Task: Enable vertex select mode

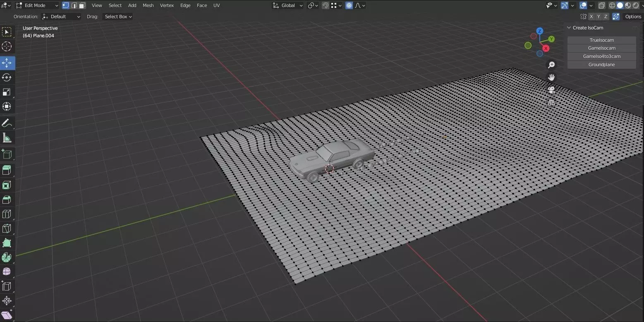Action: click(66, 5)
